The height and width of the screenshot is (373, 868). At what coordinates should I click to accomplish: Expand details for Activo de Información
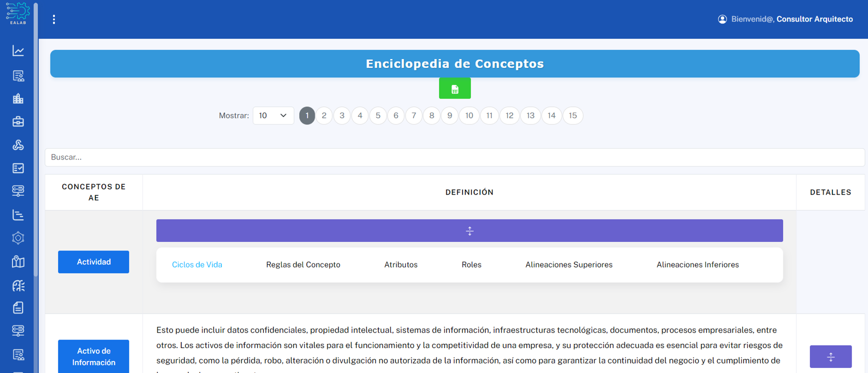coord(830,356)
